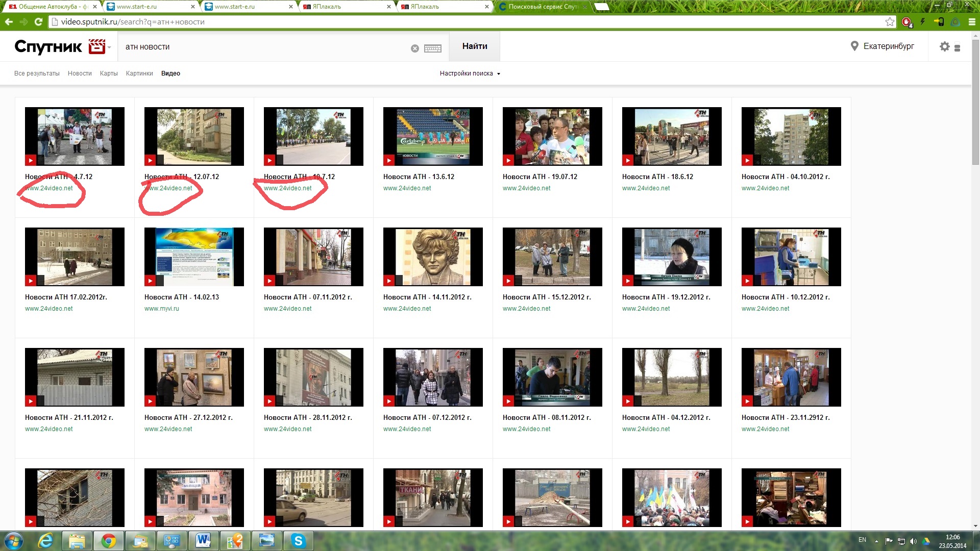Click the Новости АТН - 07.12.2012 г. title
Viewport: 980px width, 551px height.
(x=427, y=417)
